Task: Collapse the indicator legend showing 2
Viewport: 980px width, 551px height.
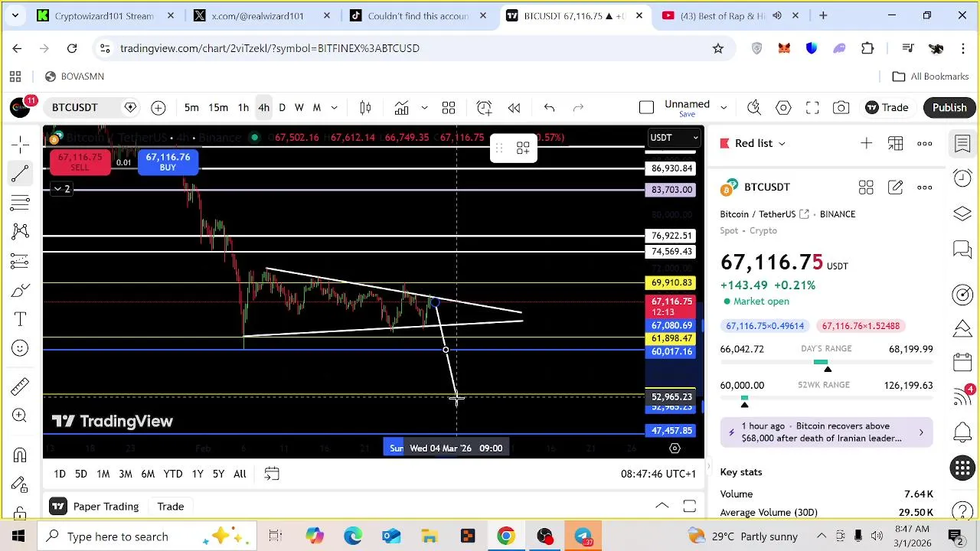Action: 60,189
